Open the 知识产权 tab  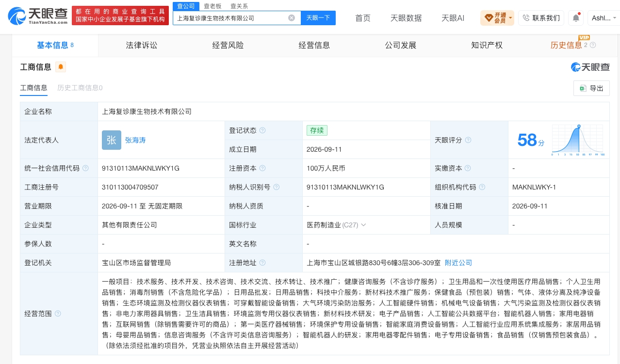(x=487, y=45)
